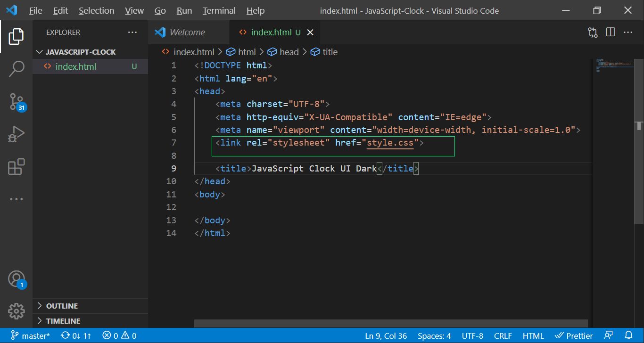Click the closing </html> tag on line 14
The height and width of the screenshot is (343, 644).
tap(212, 233)
